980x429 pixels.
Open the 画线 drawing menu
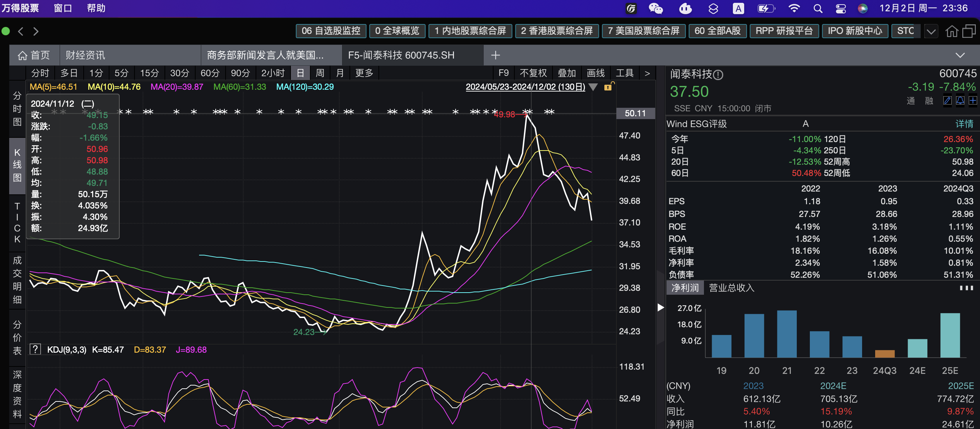(596, 73)
